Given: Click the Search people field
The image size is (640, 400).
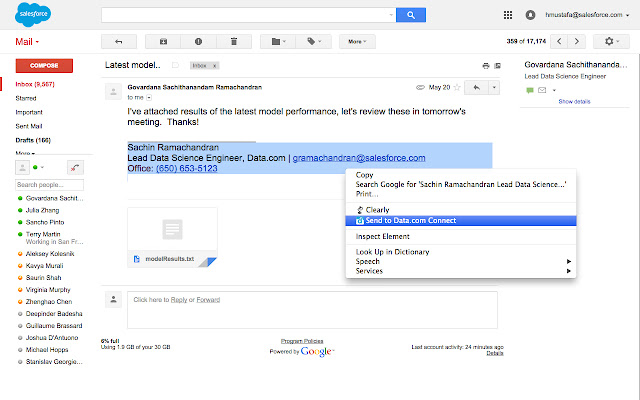Looking at the screenshot, I should (49, 185).
